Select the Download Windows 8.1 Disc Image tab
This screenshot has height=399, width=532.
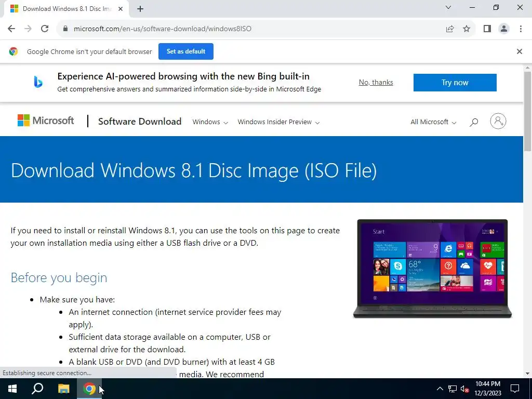click(67, 9)
